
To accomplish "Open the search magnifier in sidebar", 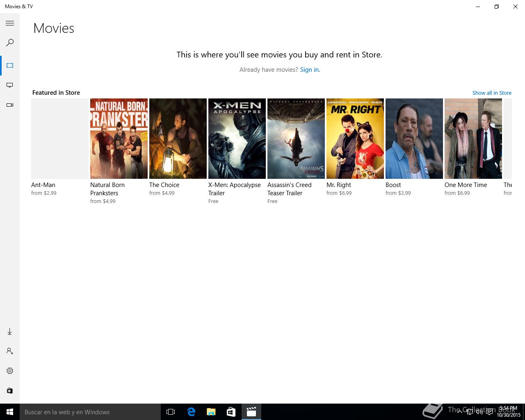I will [x=10, y=43].
